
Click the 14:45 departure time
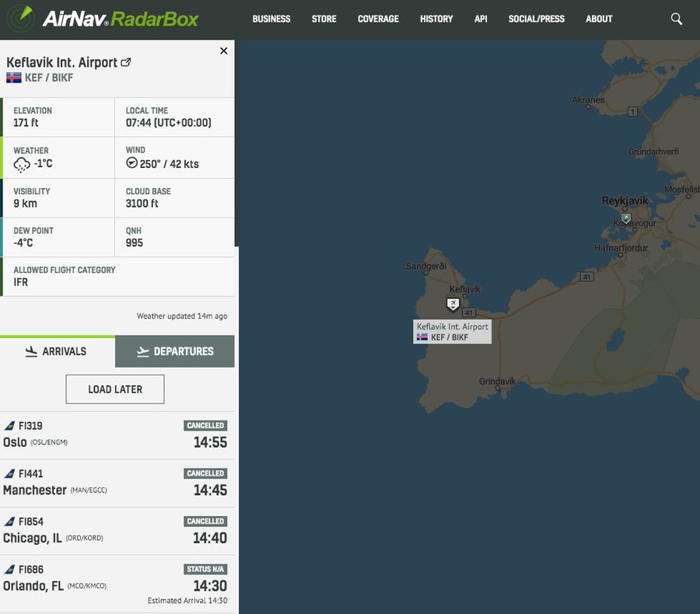click(x=210, y=490)
